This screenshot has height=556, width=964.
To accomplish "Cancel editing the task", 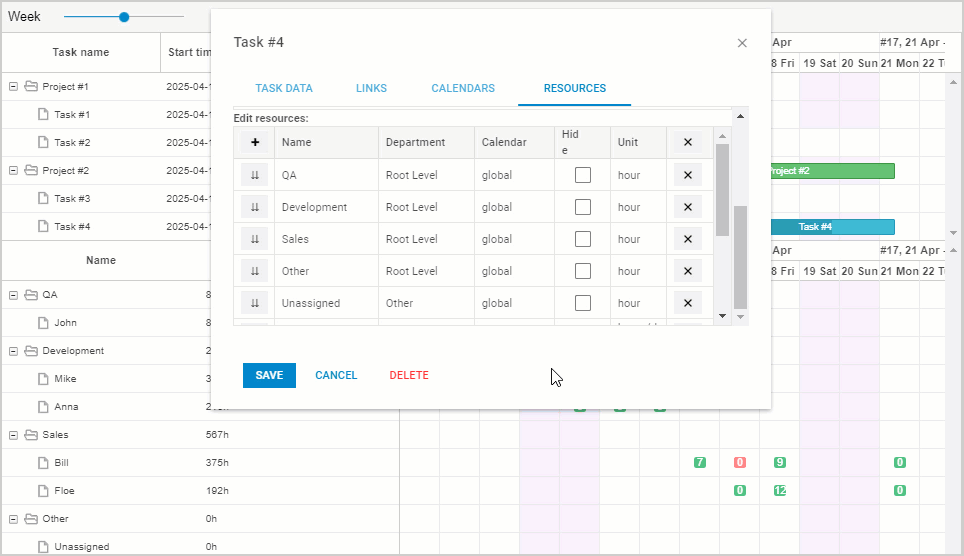I will pos(336,375).
